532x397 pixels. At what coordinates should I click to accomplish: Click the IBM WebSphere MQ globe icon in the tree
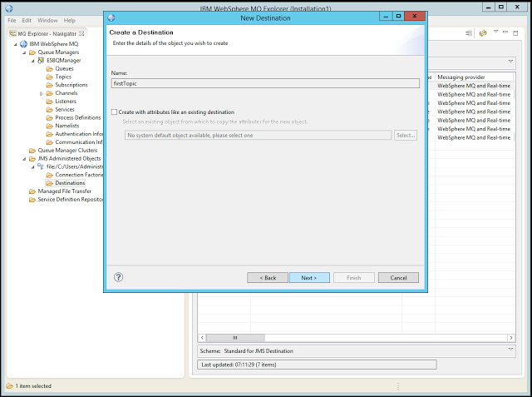click(23, 44)
